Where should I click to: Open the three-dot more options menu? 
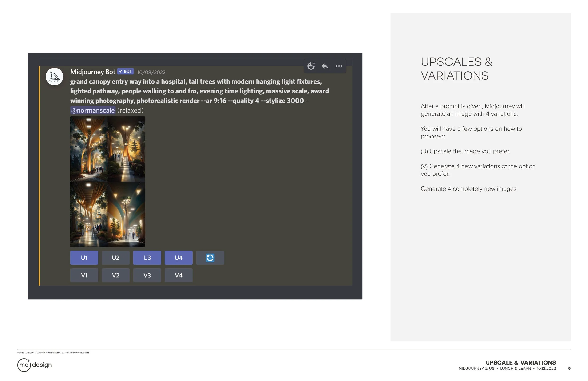(x=339, y=66)
